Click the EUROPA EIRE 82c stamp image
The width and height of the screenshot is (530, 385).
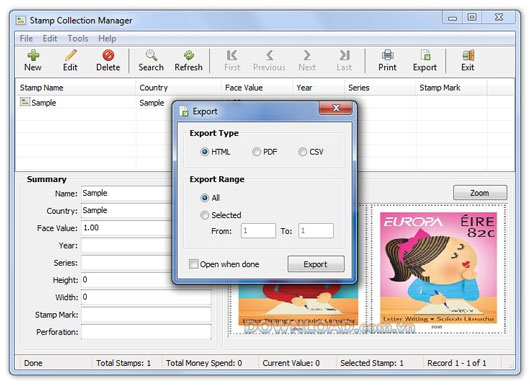coord(438,268)
